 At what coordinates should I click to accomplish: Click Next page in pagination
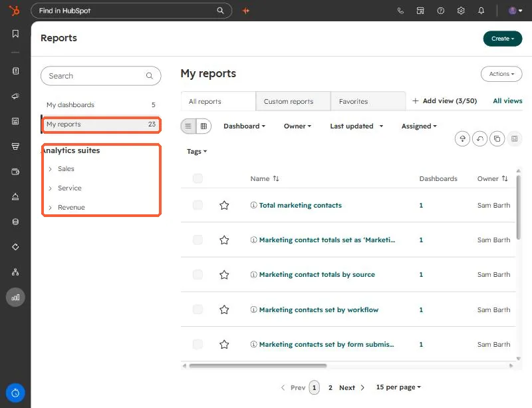352,387
